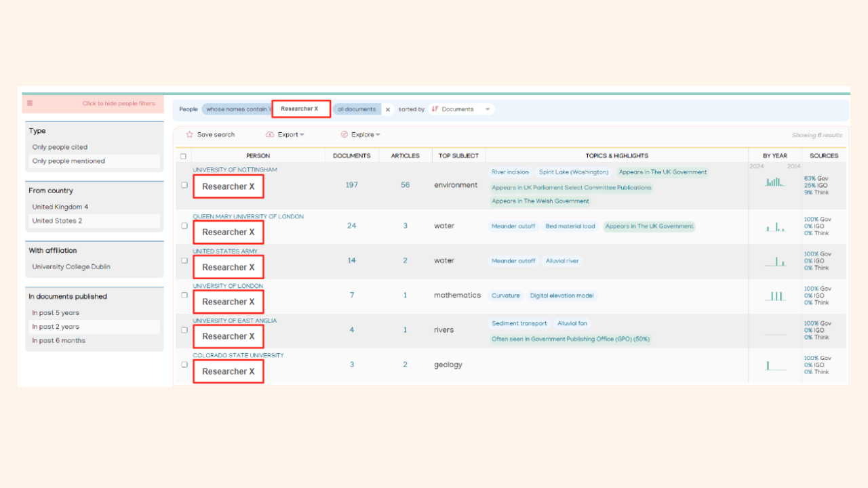This screenshot has height=488, width=868.
Task: Check the Colorado State University row checkbox
Action: 184,364
